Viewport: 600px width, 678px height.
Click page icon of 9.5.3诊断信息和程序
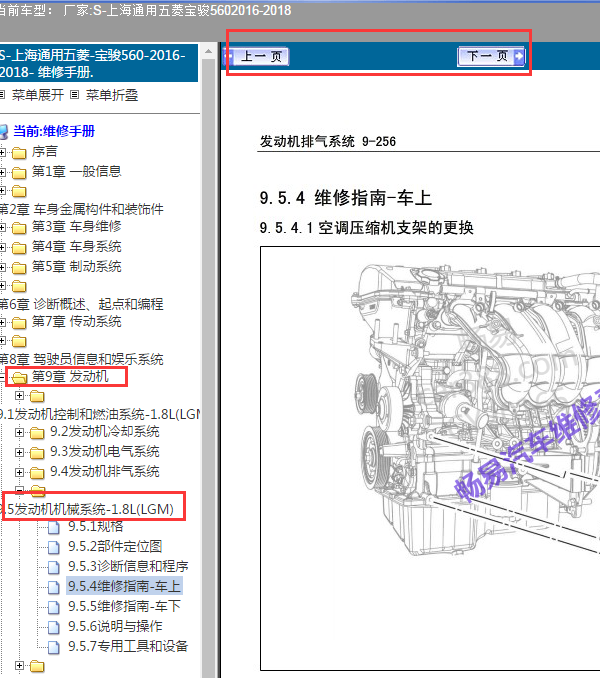pos(54,567)
